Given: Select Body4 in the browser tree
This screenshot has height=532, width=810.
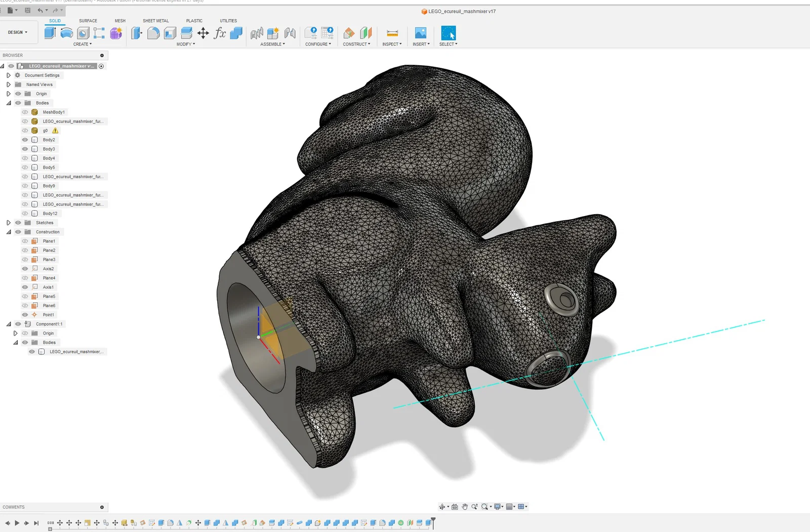Looking at the screenshot, I should click(49, 158).
